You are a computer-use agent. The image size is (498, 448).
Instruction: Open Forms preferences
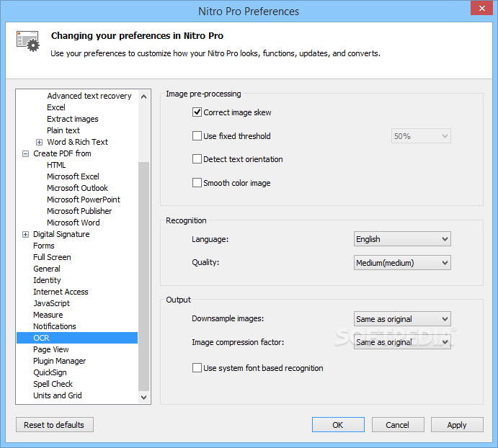coord(43,246)
